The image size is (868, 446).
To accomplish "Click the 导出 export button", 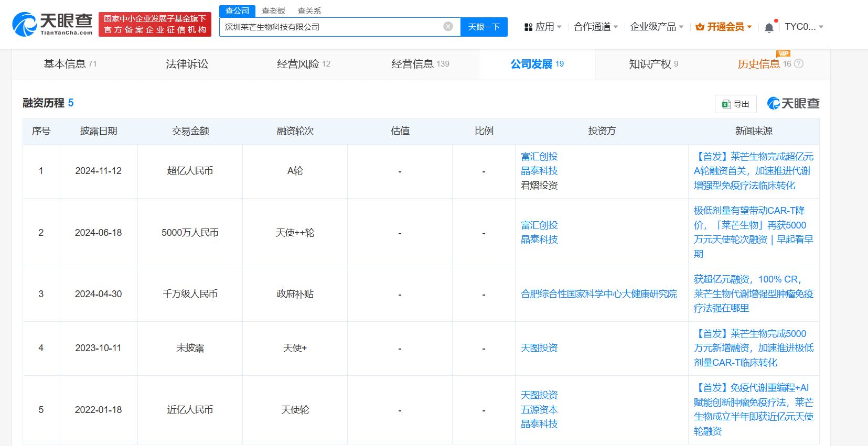I will pos(736,104).
